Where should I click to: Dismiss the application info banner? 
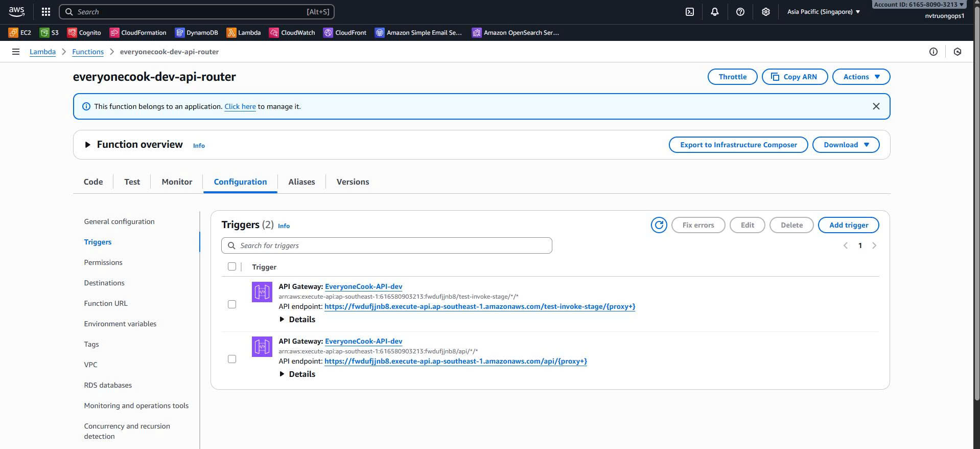876,106
